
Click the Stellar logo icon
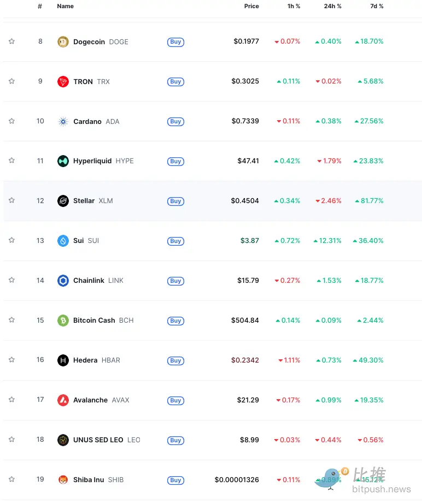coord(63,201)
